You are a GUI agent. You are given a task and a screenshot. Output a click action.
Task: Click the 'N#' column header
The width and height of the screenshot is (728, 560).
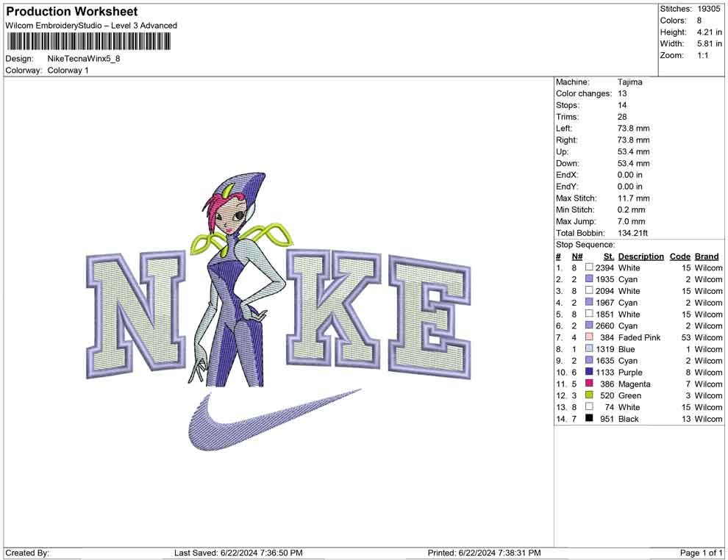577,256
